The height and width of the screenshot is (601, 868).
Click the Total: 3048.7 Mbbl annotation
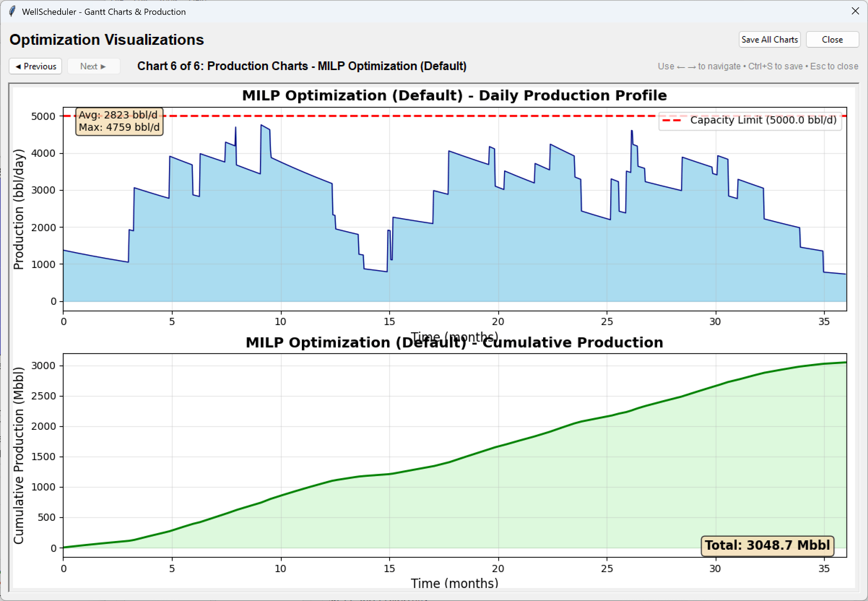pyautogui.click(x=767, y=546)
